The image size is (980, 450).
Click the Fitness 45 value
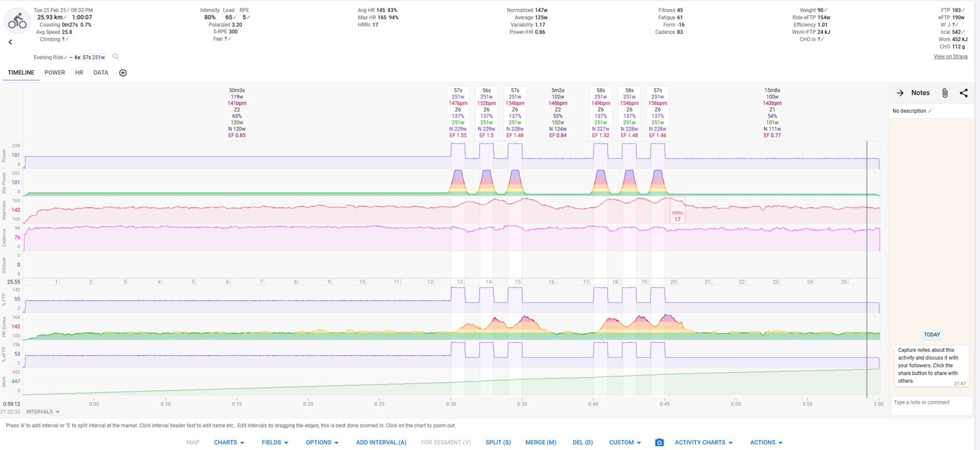point(670,10)
